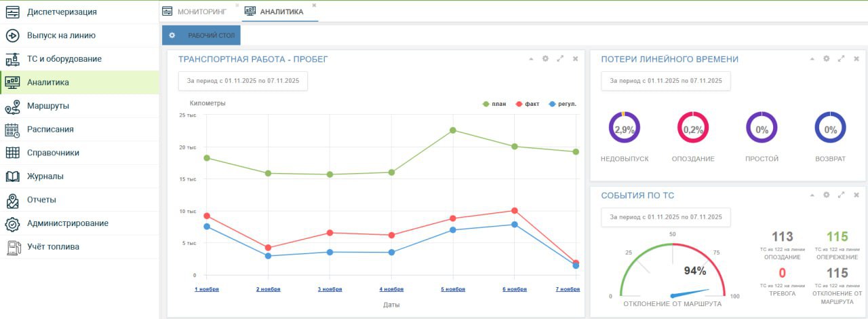Viewport: 868px width, 319px height.
Task: Toggle the регул. series in chart legend
Action: pos(562,104)
